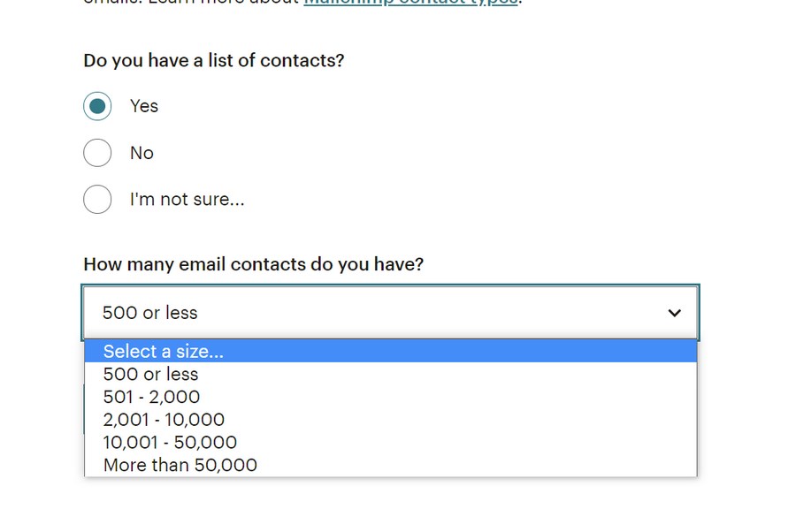The width and height of the screenshot is (796, 532).
Task: Select the "2,001 - 10,000" contacts option
Action: [164, 420]
